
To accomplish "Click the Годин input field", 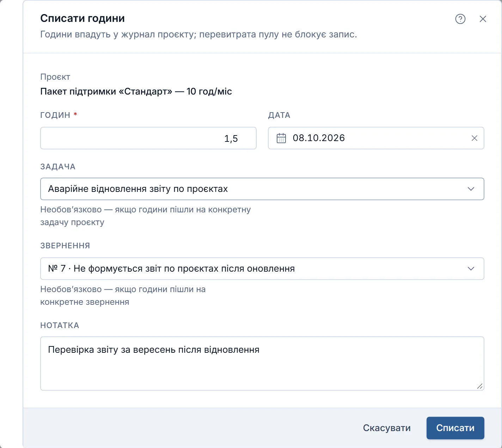I will click(148, 138).
